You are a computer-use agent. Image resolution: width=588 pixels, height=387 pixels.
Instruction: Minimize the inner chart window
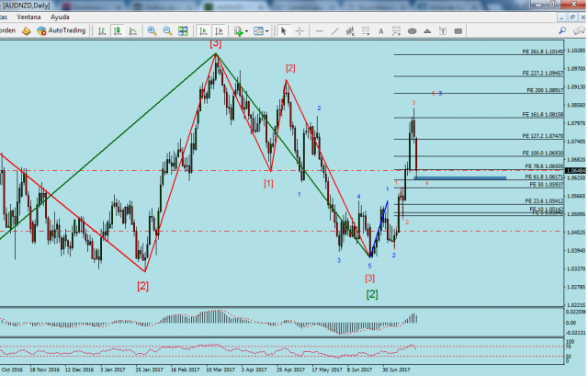(x=561, y=17)
